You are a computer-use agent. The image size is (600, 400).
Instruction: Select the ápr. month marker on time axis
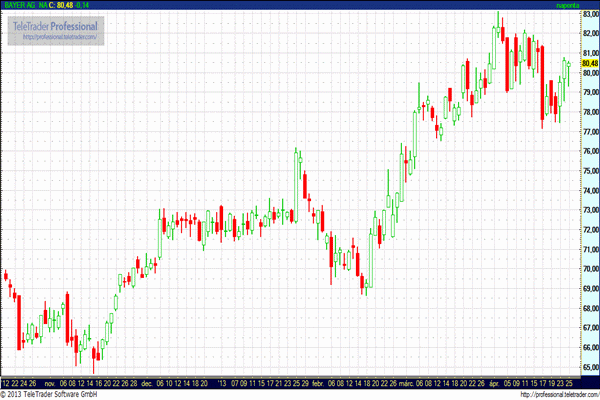pos(493,382)
